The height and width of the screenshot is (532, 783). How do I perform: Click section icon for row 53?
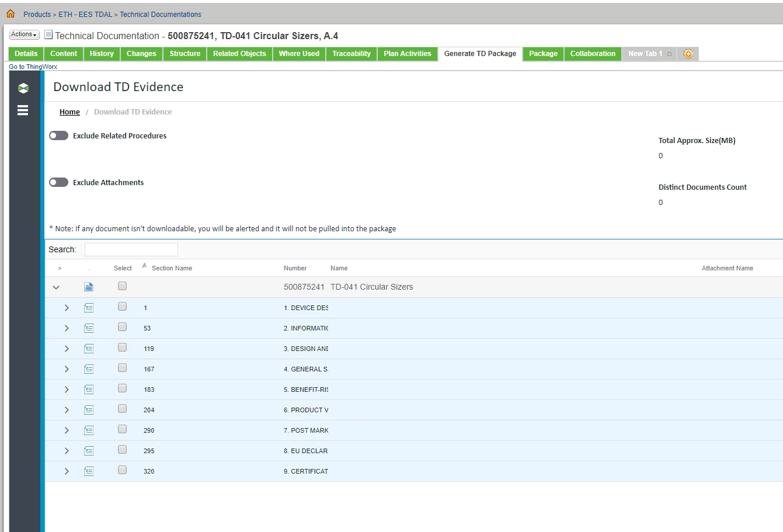click(89, 328)
